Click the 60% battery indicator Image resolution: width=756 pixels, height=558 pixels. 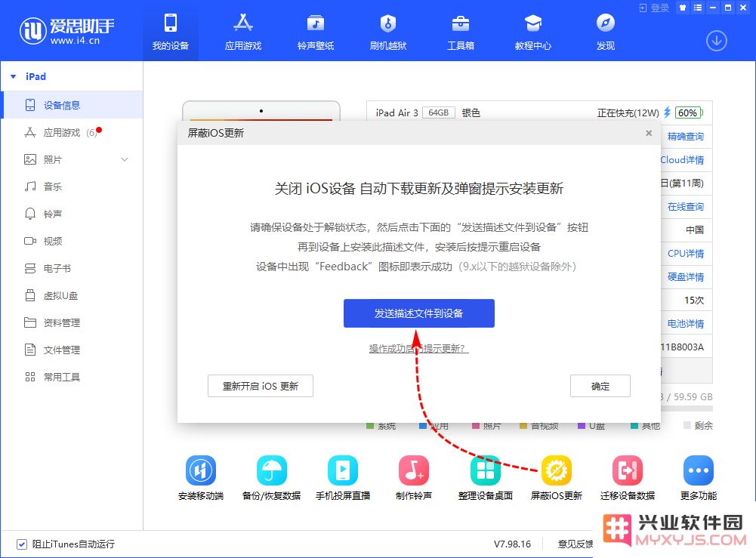[x=689, y=113]
